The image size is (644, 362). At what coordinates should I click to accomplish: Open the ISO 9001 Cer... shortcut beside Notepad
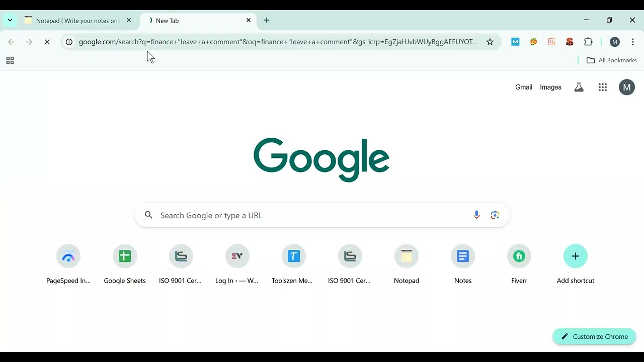350,265
